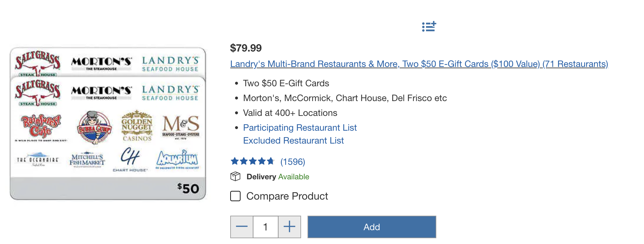
Task: Decrease quantity with the minus button
Action: coord(242,227)
